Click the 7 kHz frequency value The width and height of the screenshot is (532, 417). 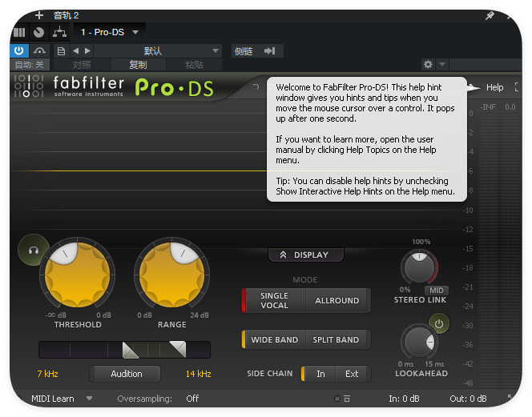tap(47, 374)
